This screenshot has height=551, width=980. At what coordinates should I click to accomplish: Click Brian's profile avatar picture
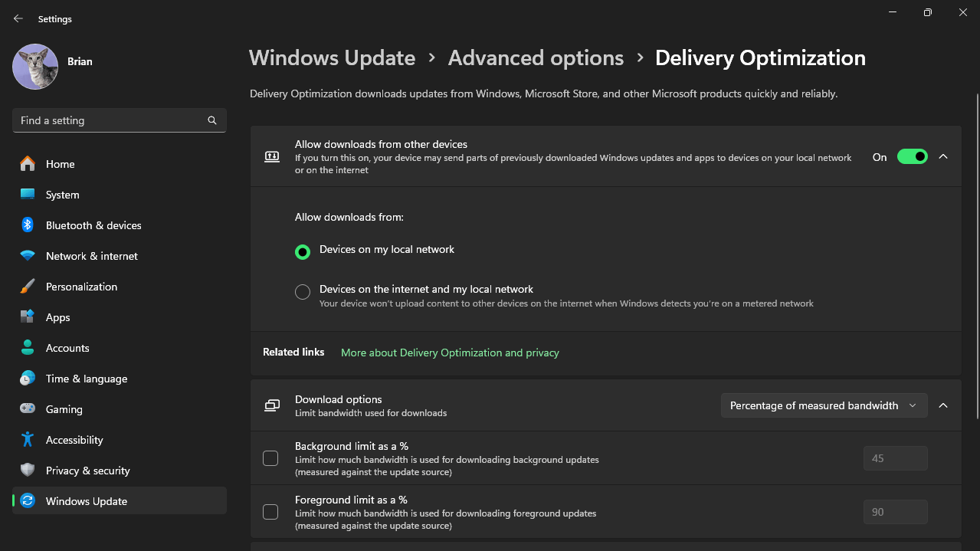(35, 66)
